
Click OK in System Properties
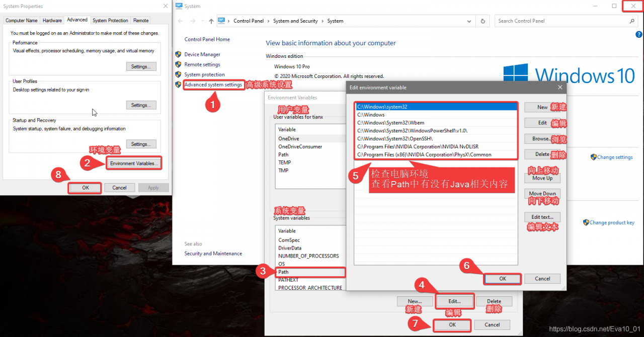pyautogui.click(x=86, y=188)
